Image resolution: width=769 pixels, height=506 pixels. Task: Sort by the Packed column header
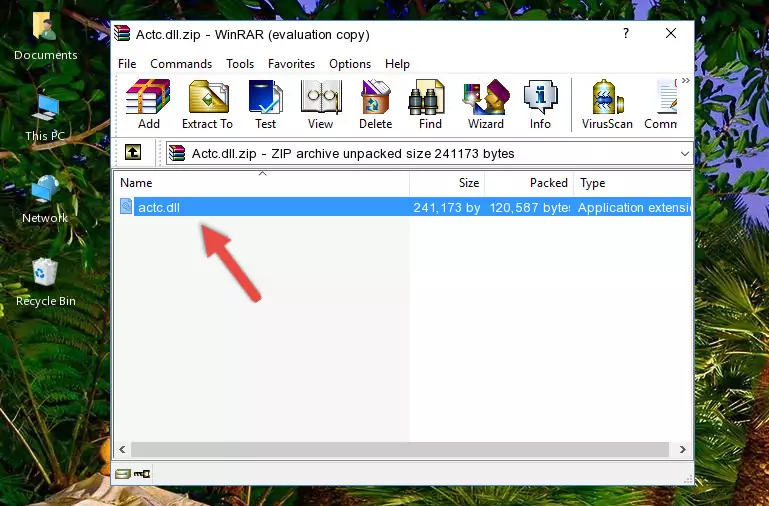529,183
